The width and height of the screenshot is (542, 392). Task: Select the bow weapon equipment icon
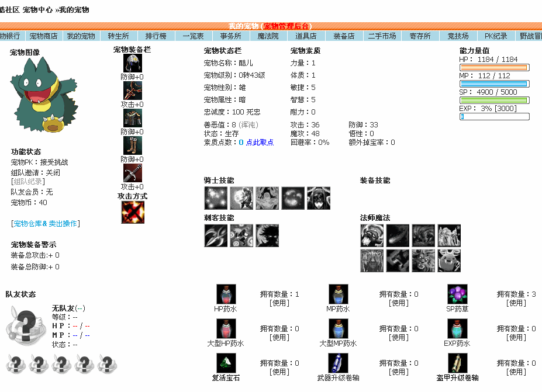click(x=133, y=91)
